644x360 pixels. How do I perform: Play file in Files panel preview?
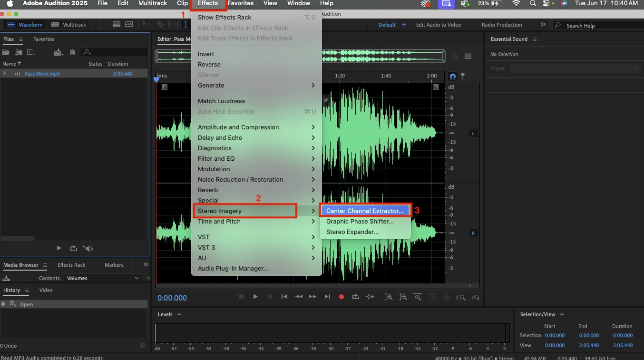[59, 248]
